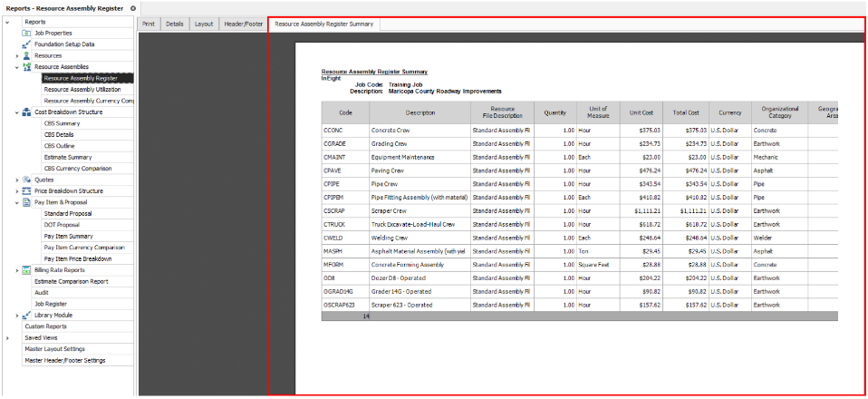The image size is (868, 399).
Task: Expand the Price Breakdown Structure node
Action: [x=16, y=191]
